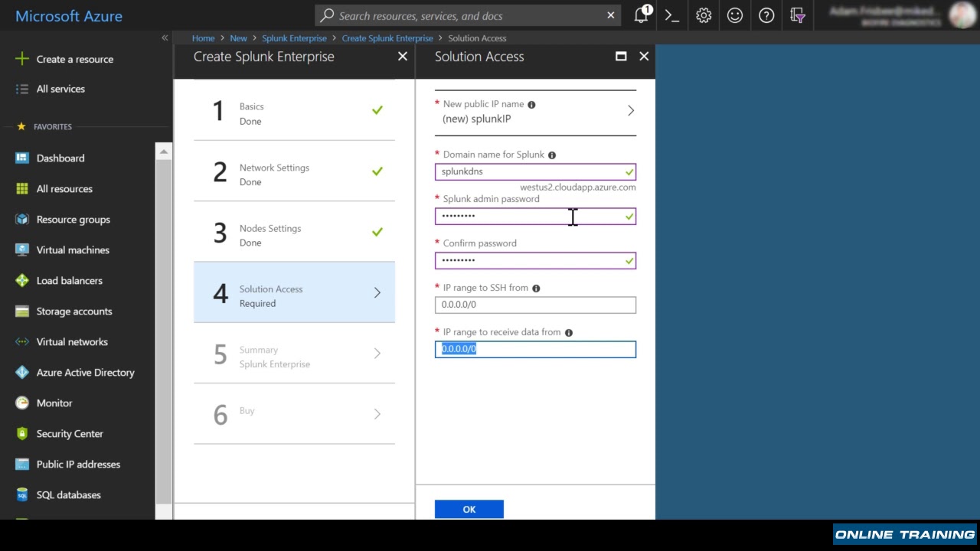The image size is (980, 551).
Task: Open step 1 Basics in wizard
Action: (x=294, y=111)
